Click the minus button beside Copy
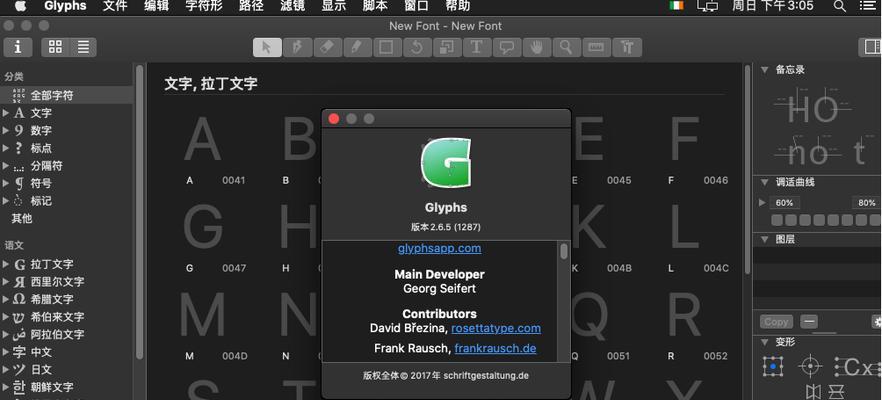882x400 pixels. click(x=809, y=322)
